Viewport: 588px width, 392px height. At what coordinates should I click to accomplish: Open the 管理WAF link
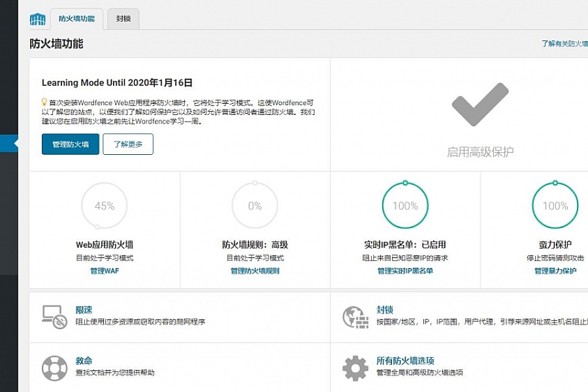pyautogui.click(x=105, y=271)
